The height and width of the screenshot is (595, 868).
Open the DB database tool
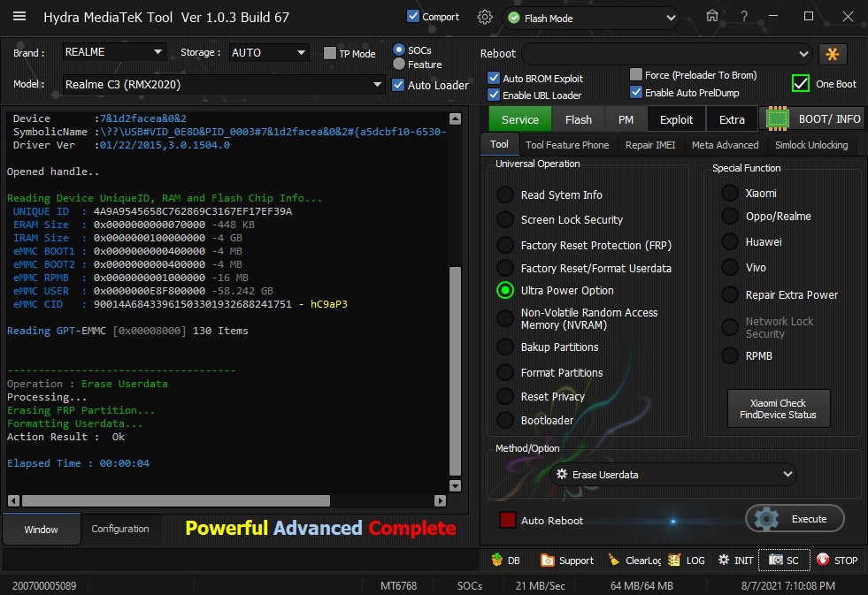click(x=505, y=561)
